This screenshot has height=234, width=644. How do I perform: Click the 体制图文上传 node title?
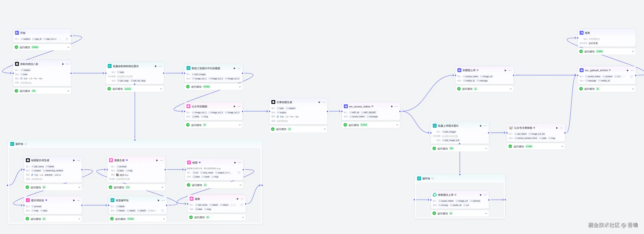click(446, 195)
